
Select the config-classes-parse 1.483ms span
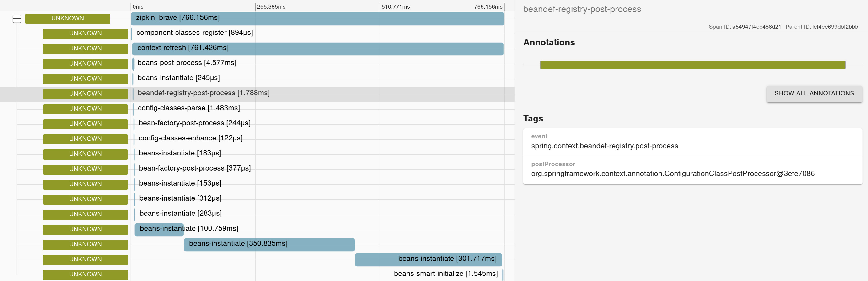(x=189, y=108)
